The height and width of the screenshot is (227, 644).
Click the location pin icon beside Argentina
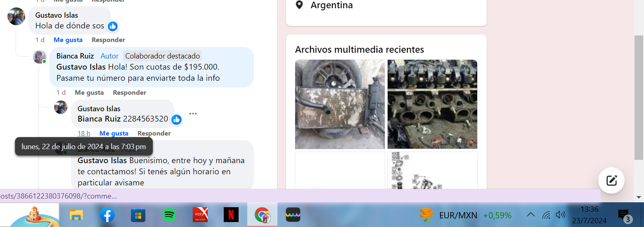click(x=300, y=5)
